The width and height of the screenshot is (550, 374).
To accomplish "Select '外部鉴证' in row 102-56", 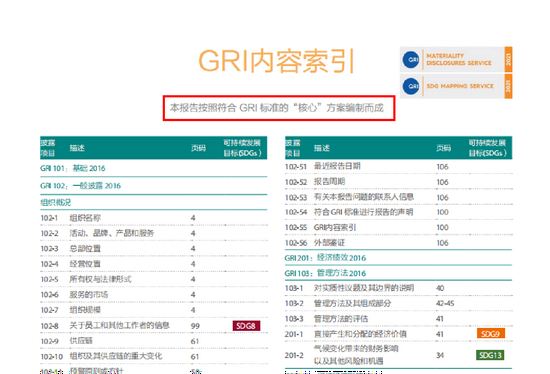I will pos(329,243).
